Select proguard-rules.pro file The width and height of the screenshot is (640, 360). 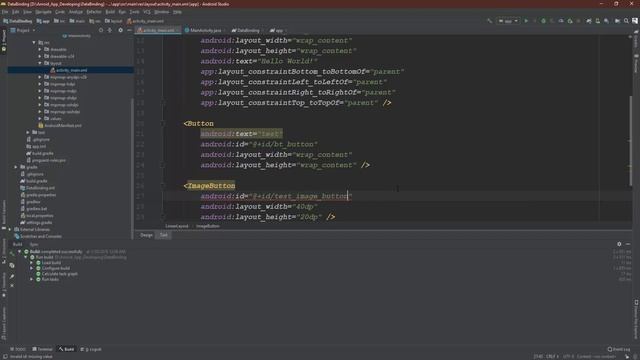(x=49, y=160)
